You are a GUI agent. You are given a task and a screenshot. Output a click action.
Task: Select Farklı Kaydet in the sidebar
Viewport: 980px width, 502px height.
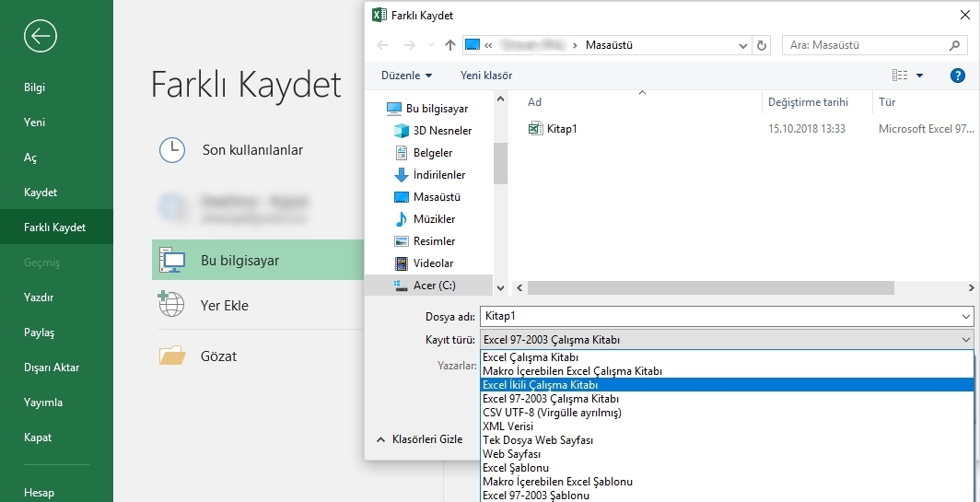[55, 227]
